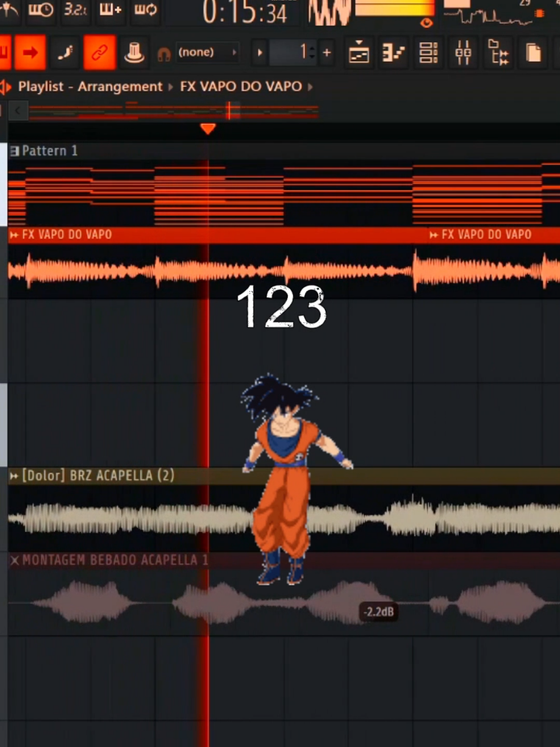Click the orange playhead marker triangle
This screenshot has width=560, height=747.
208,129
